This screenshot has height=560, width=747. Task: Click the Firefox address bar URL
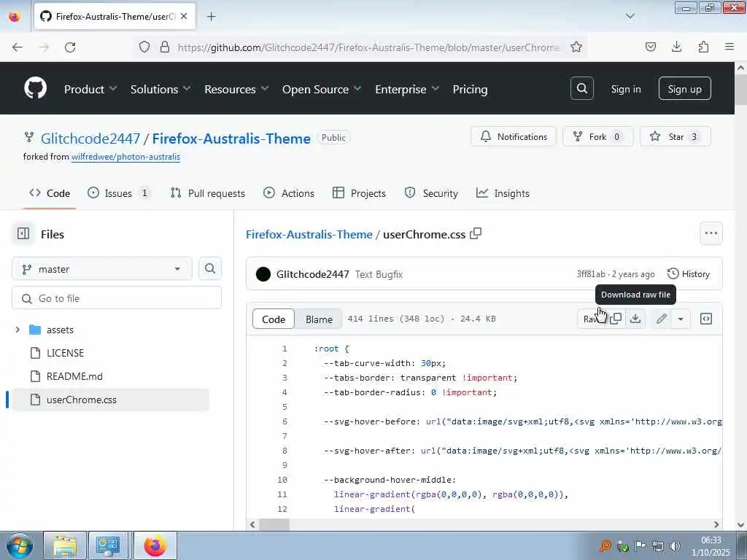[x=368, y=47]
